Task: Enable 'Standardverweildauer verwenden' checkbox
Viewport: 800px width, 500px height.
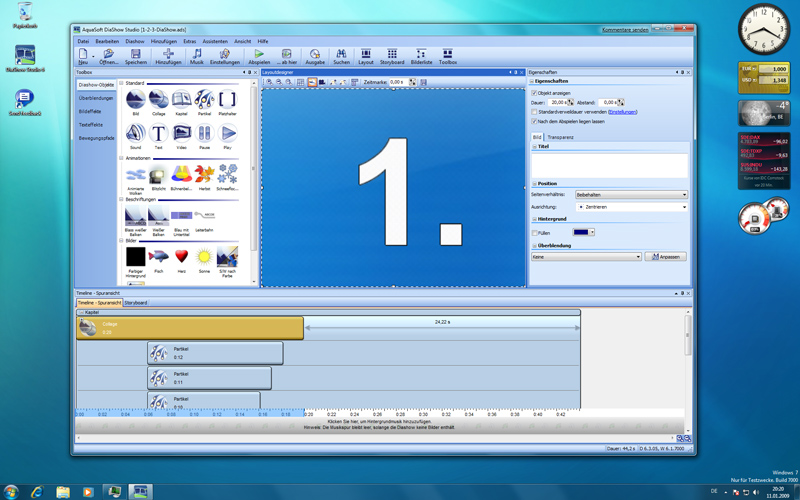Action: click(x=534, y=112)
